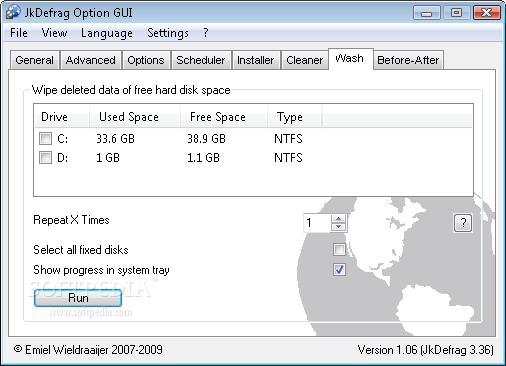Check the C: drive checkbox
Screen dimensions: 506x366
click(45, 138)
